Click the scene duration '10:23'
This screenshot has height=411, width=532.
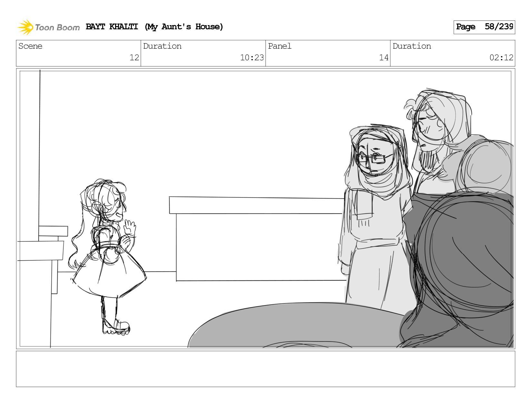tap(252, 58)
